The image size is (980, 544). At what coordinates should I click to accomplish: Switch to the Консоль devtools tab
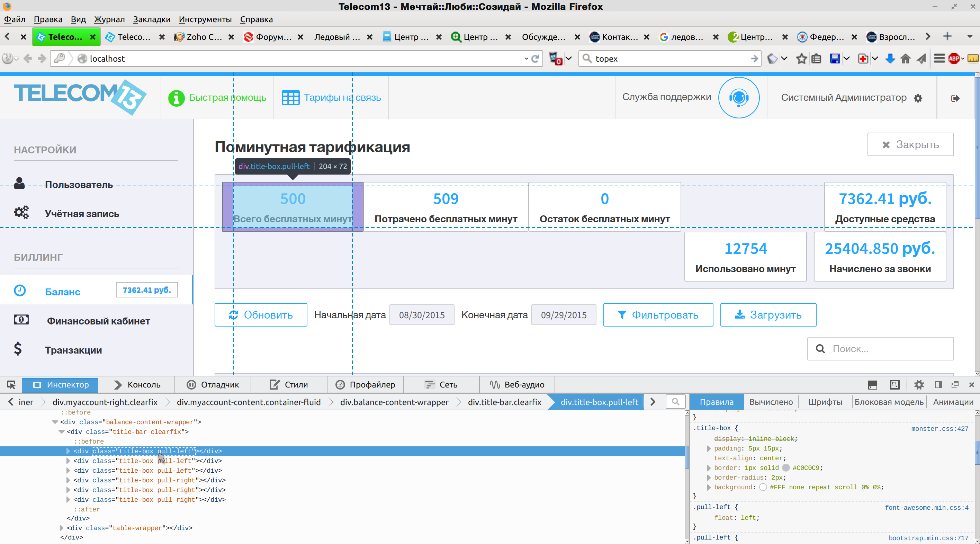(137, 384)
